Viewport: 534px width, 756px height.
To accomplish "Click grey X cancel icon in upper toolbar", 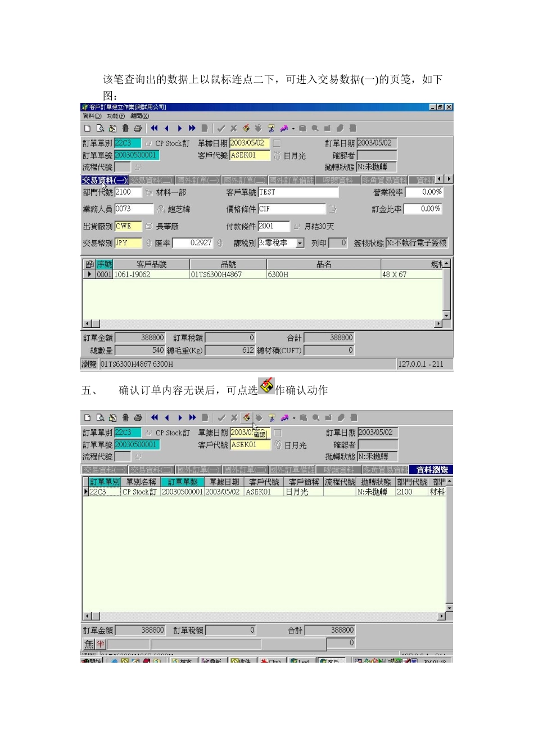I will [x=234, y=128].
